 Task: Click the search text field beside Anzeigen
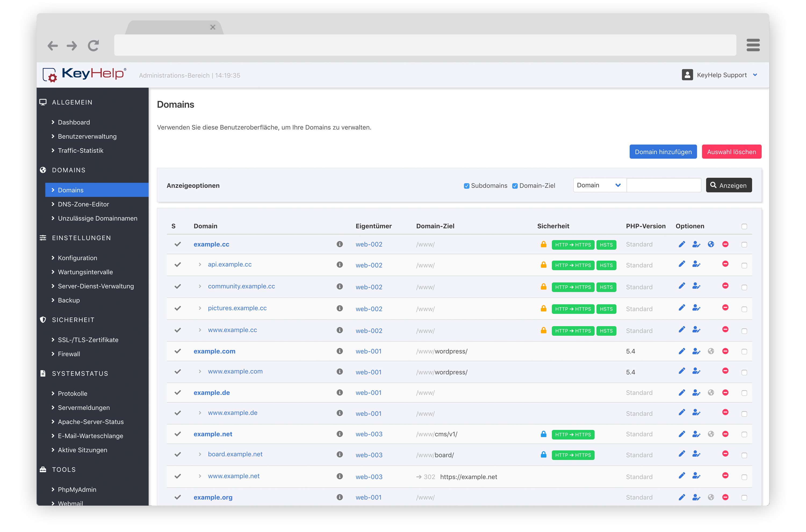coord(664,185)
